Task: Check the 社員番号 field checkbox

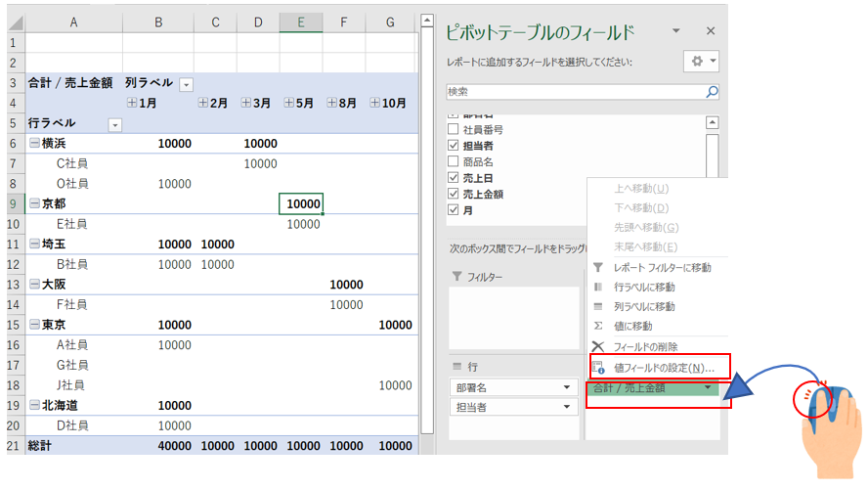Action: 453,129
